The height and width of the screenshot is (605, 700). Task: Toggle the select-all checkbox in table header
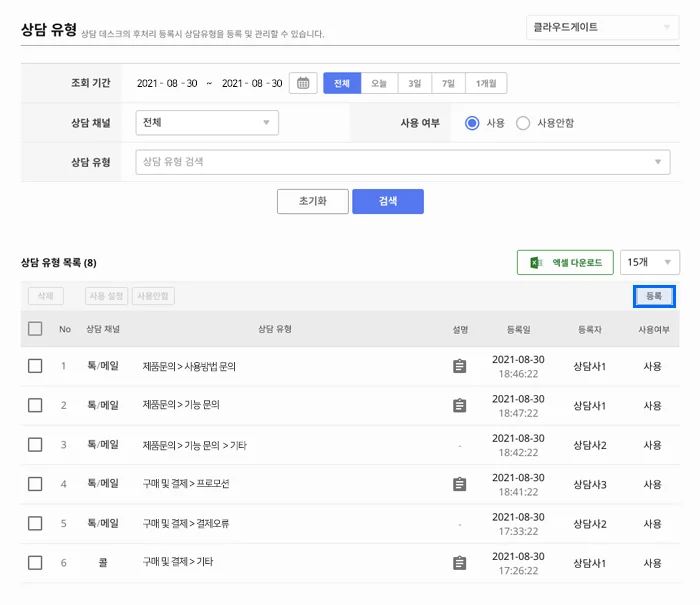pos(35,329)
